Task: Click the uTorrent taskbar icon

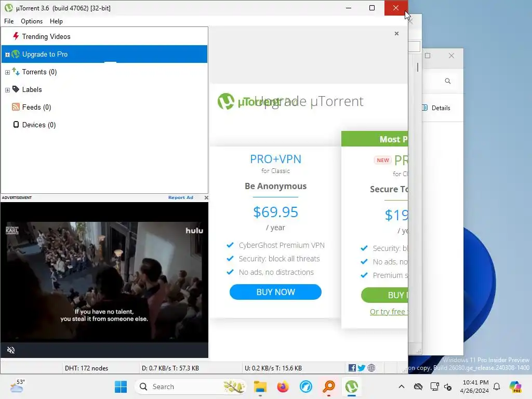Action: pos(352,387)
